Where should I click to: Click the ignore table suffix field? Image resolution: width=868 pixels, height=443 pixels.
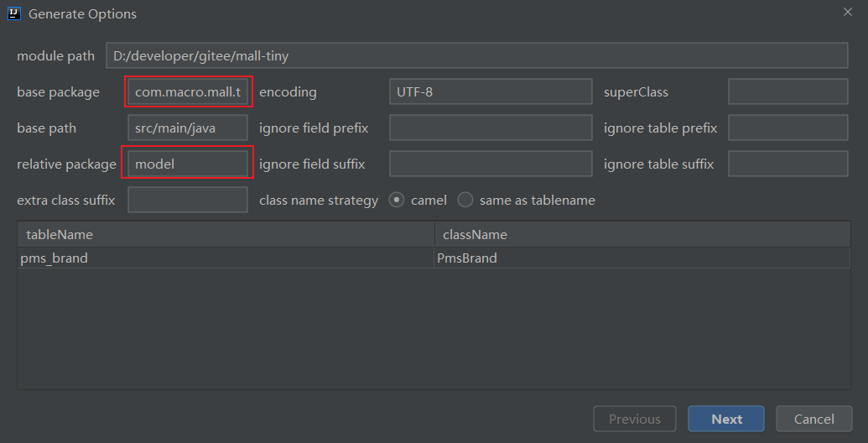[x=787, y=164]
